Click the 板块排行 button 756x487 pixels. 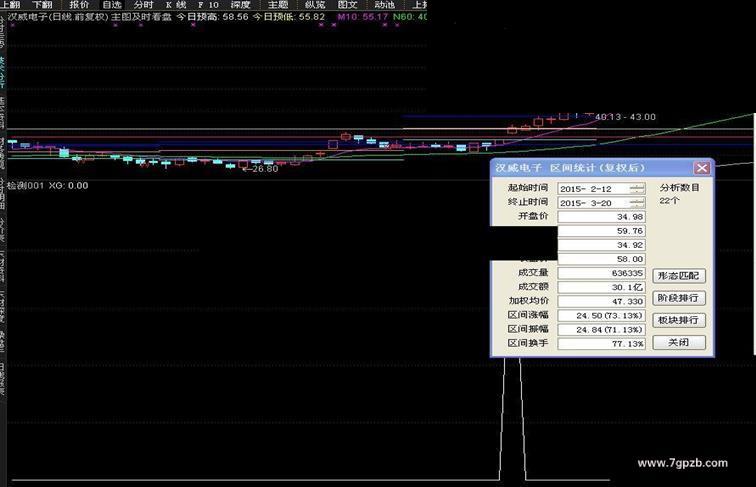click(x=678, y=320)
